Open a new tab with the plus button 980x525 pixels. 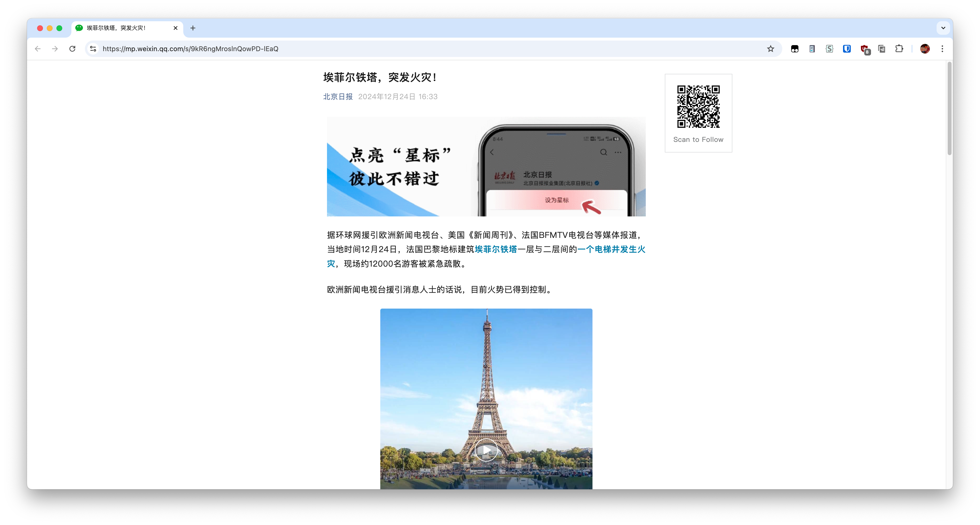coord(193,28)
